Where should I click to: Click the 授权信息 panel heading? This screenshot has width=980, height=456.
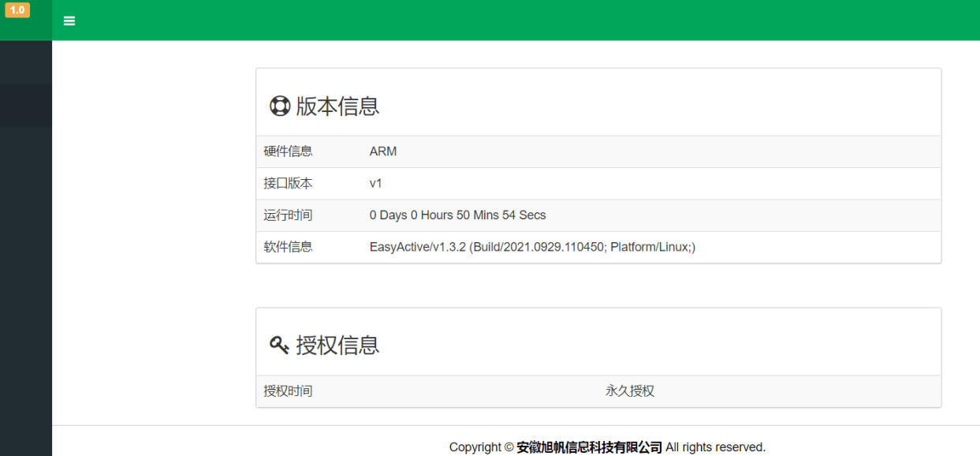point(337,346)
